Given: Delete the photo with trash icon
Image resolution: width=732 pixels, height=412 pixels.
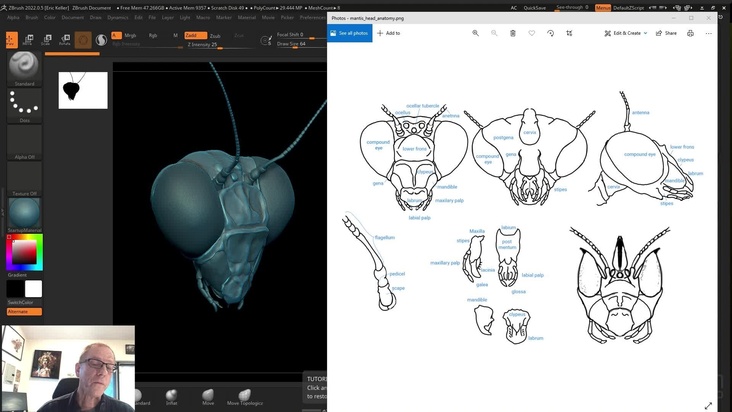Looking at the screenshot, I should (513, 33).
